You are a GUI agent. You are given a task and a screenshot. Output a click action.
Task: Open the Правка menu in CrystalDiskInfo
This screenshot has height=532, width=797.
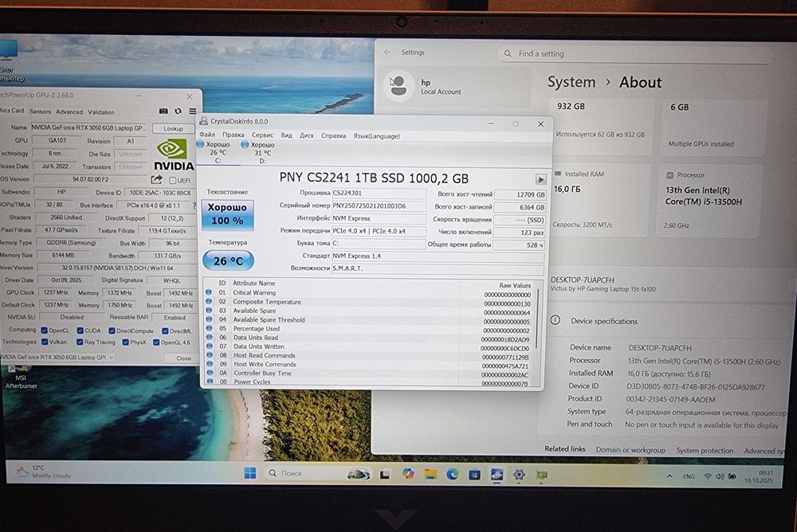point(234,135)
